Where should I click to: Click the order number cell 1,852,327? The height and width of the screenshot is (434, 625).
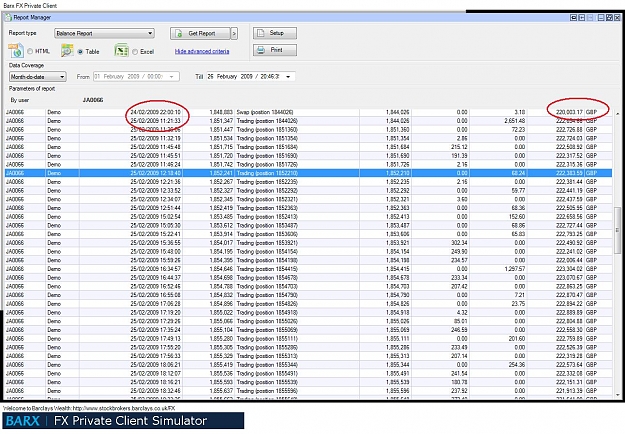point(221,190)
